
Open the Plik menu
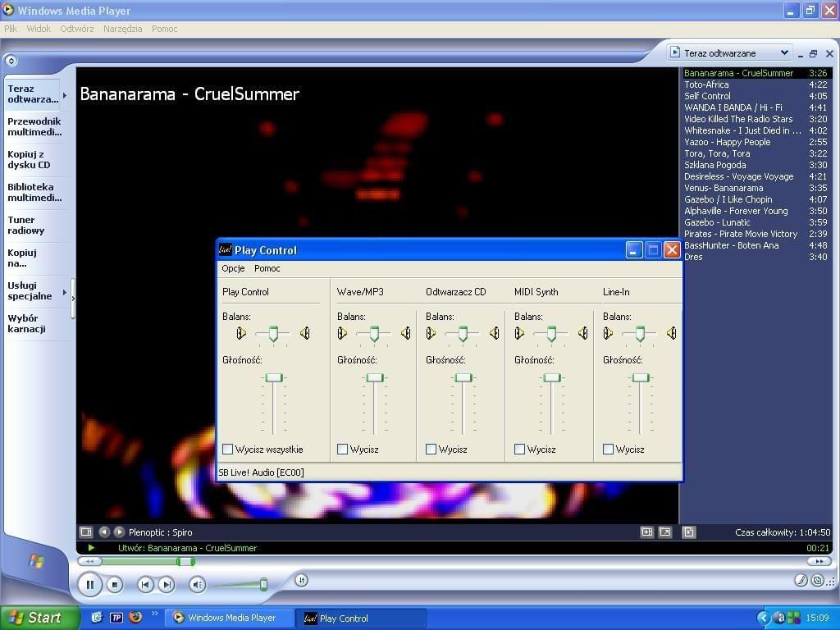click(11, 29)
